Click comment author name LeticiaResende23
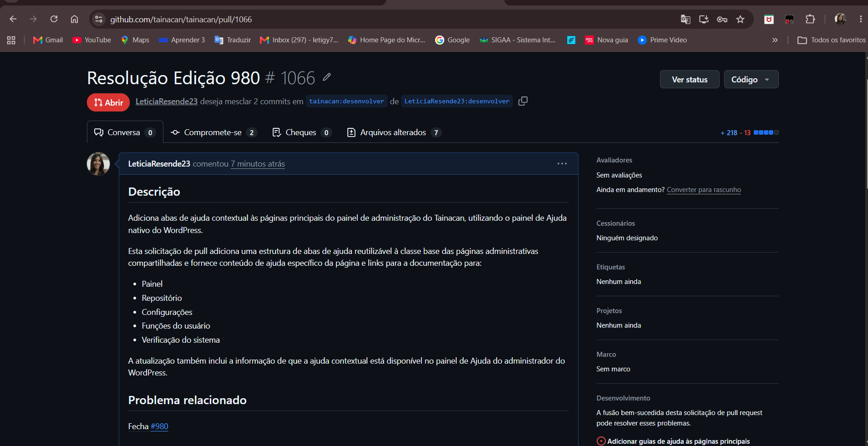Image resolution: width=868 pixels, height=446 pixels. tap(159, 164)
